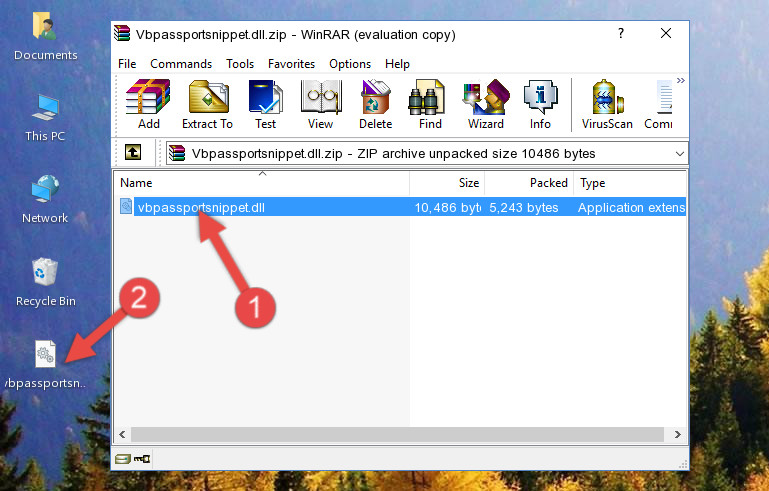Click the horizontal scrollbar left arrow
769x491 pixels.
click(122, 434)
